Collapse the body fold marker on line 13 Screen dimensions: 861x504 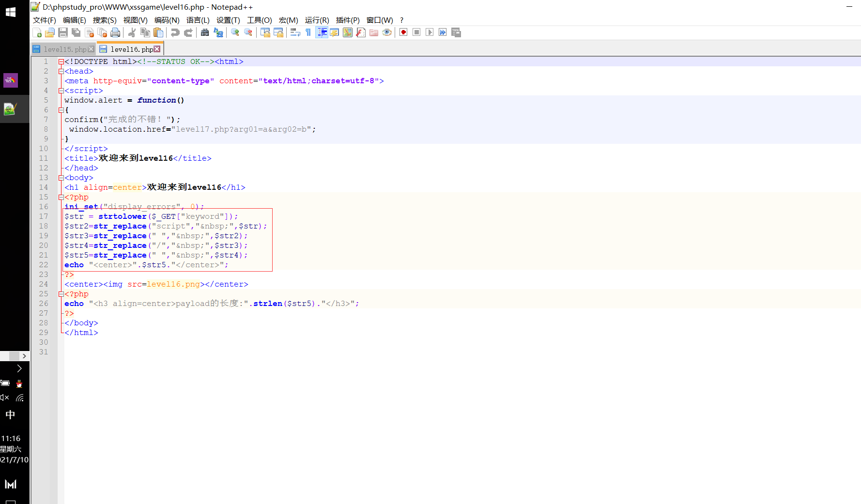(x=61, y=178)
